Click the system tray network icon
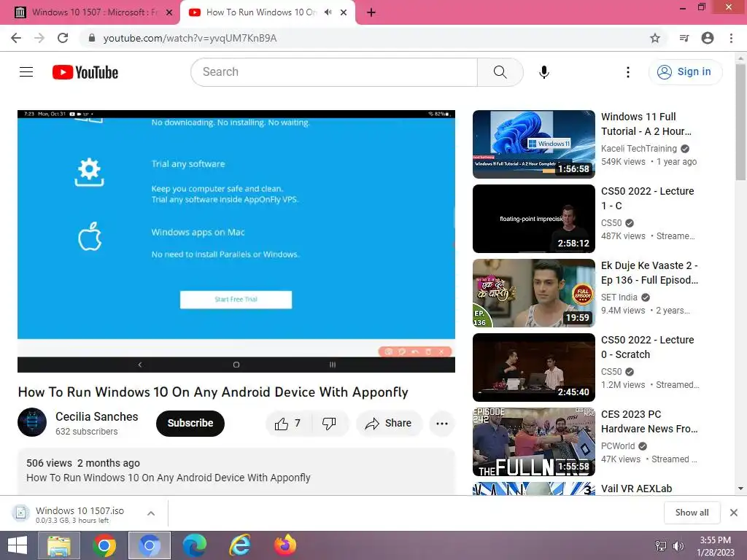 click(x=661, y=546)
